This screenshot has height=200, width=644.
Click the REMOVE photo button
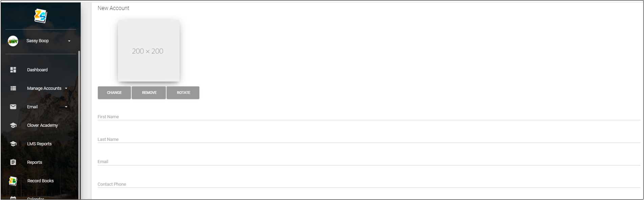click(149, 93)
